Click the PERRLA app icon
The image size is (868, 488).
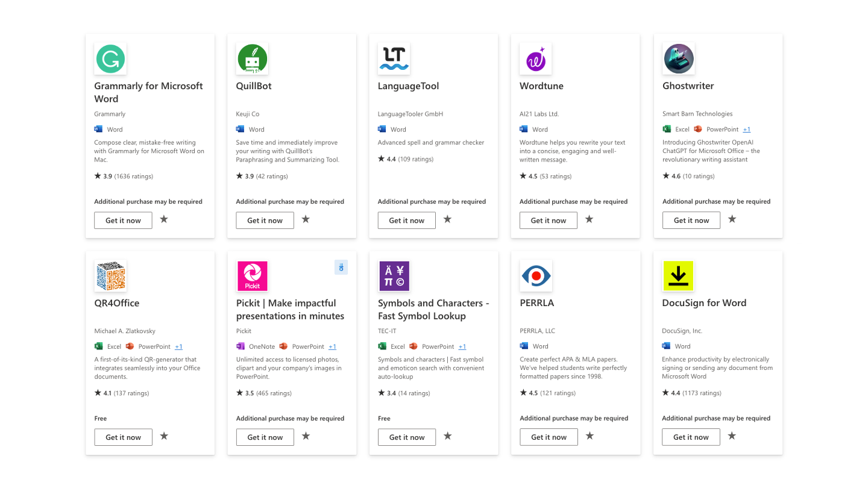coord(535,275)
